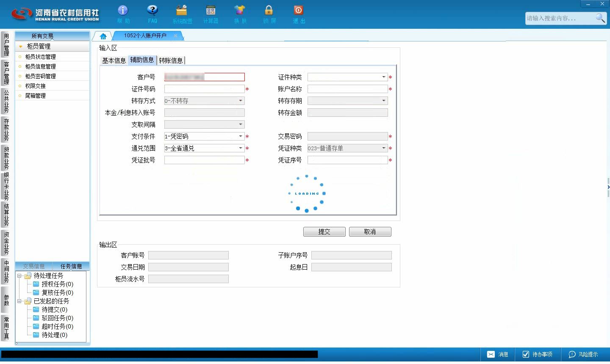Select the 中间业务 vertical sidebar tab

(6, 271)
